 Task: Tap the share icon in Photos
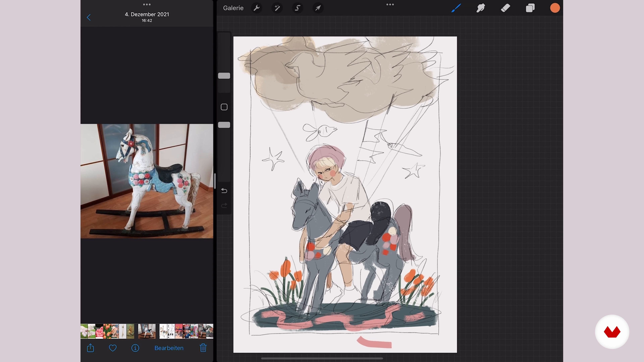click(x=90, y=348)
